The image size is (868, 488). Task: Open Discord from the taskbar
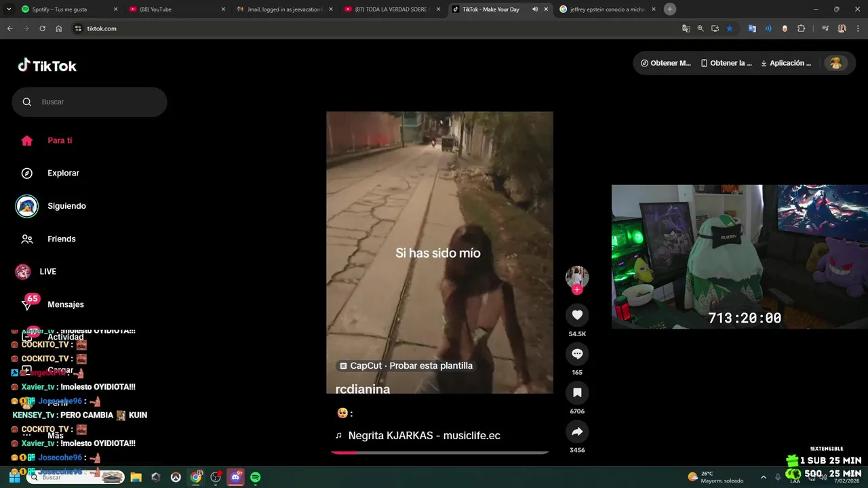(x=236, y=477)
